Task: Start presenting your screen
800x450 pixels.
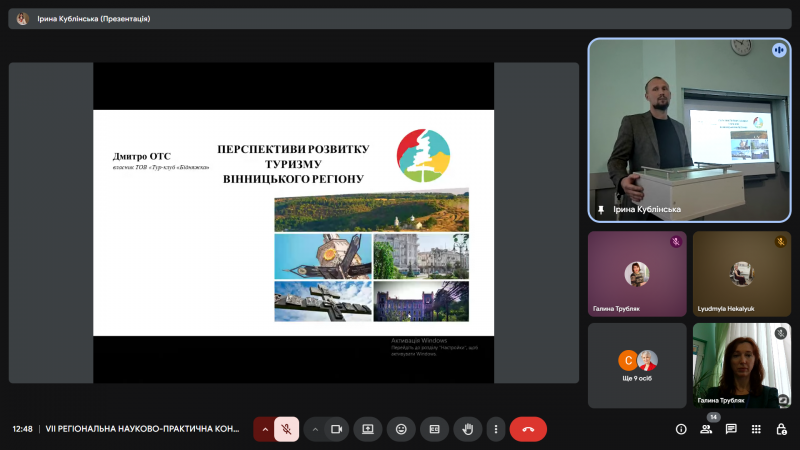Action: [x=368, y=429]
